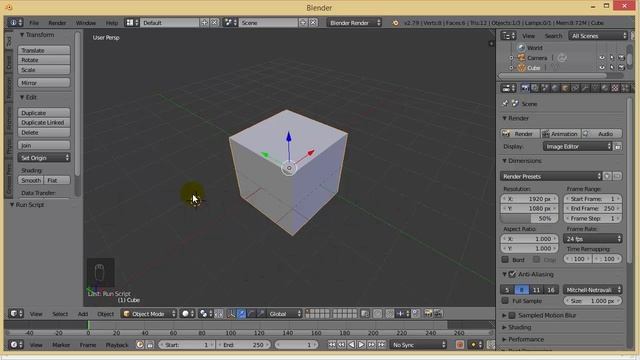Click the add preset icon beside Render Presets

[607, 176]
